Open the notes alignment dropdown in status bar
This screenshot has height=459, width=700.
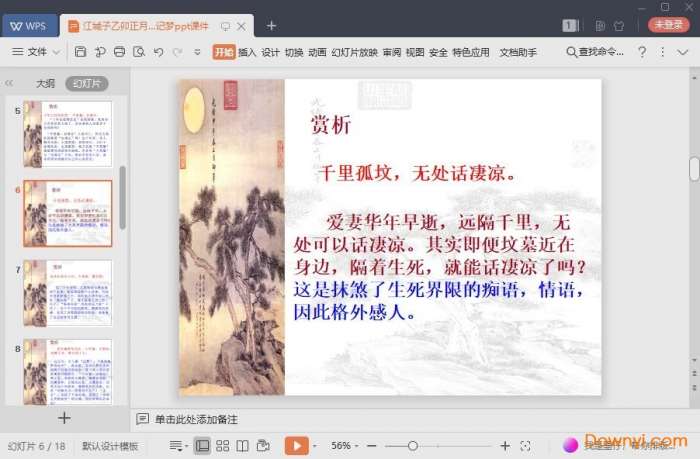(x=178, y=446)
